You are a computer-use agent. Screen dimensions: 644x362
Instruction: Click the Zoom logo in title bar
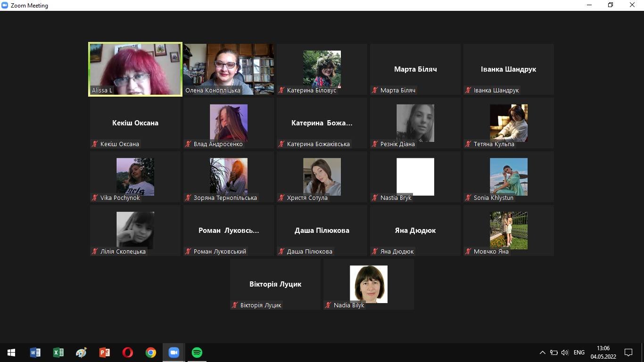pos(5,5)
